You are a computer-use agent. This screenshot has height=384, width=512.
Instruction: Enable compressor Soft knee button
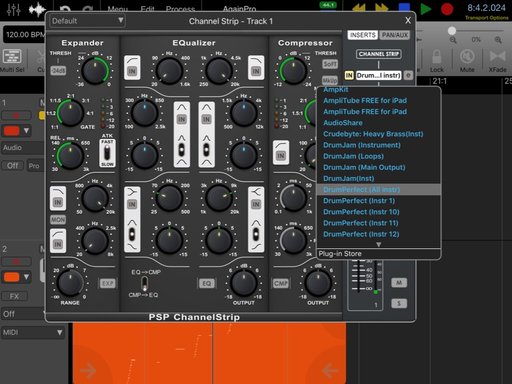(x=329, y=64)
